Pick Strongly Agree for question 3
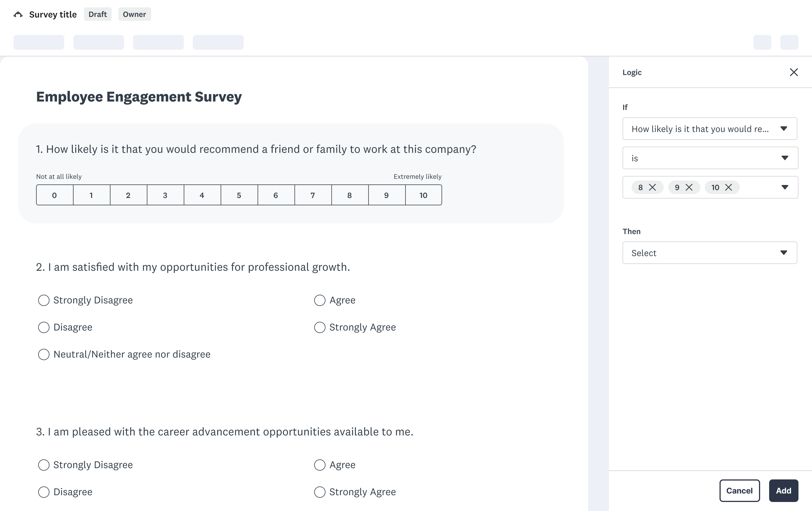 tap(320, 492)
